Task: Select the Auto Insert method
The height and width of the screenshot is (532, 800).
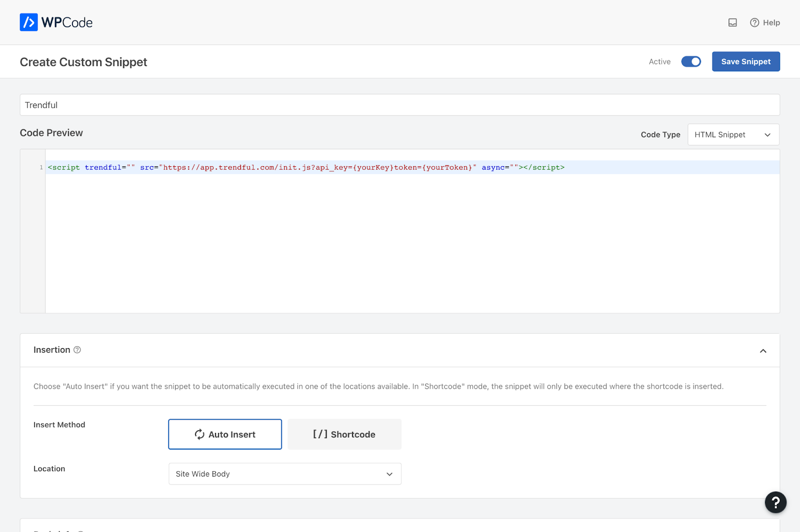Action: [x=225, y=434]
